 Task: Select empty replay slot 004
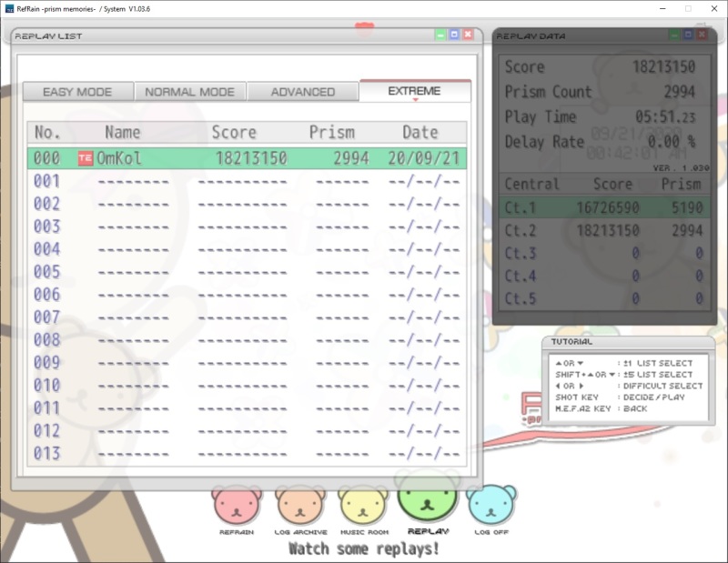[x=247, y=249]
